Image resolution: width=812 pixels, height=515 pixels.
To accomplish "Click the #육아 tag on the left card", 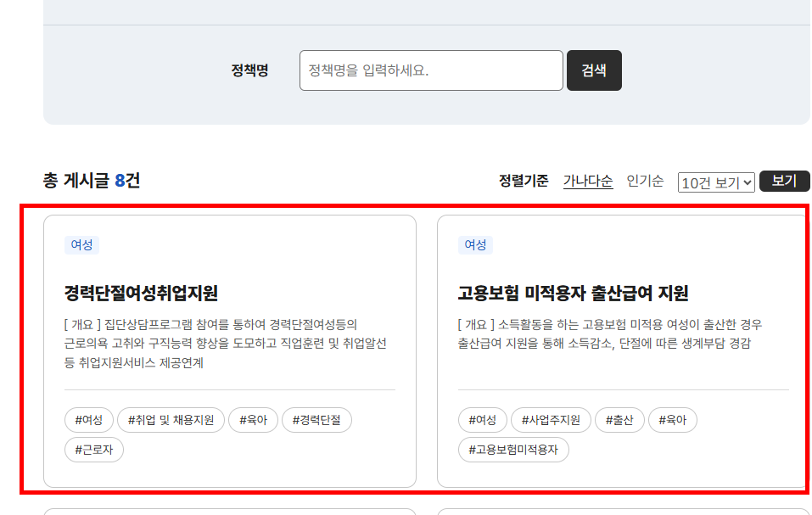I will 253,419.
